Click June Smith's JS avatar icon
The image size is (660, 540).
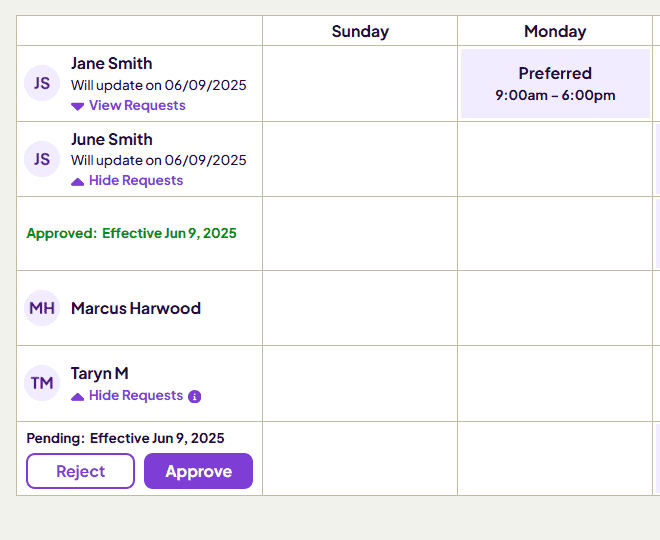[42, 159]
